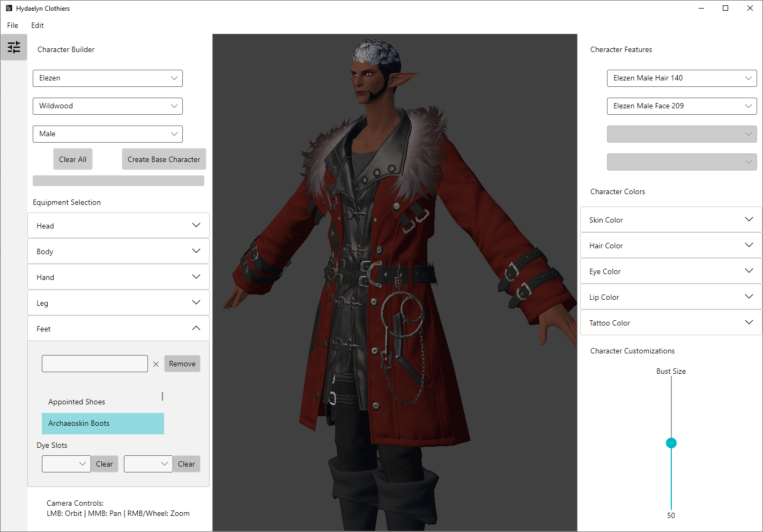Expand the Head equipment section
This screenshot has width=763, height=532.
pyautogui.click(x=118, y=226)
